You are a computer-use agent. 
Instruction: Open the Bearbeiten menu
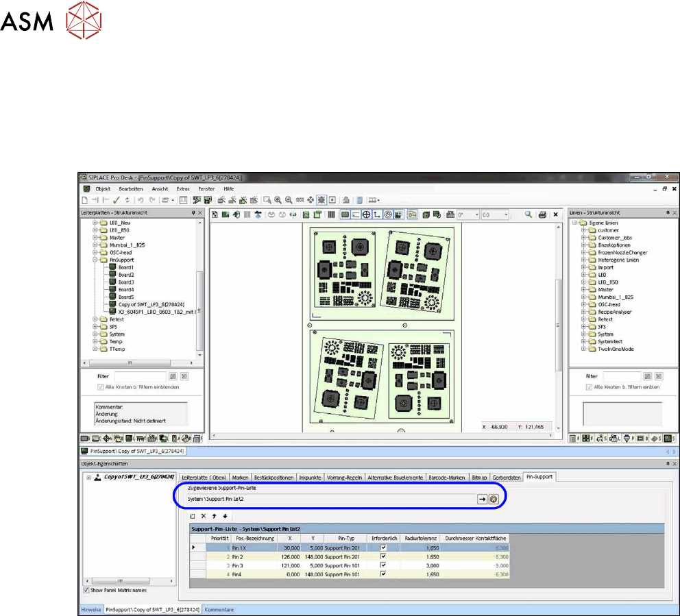coord(131,189)
